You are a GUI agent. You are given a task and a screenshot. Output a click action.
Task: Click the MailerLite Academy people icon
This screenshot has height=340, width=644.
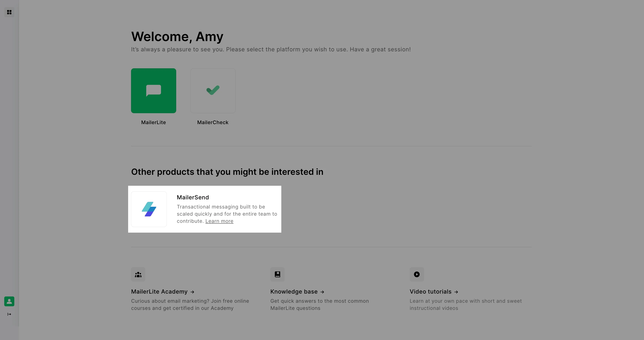(138, 274)
